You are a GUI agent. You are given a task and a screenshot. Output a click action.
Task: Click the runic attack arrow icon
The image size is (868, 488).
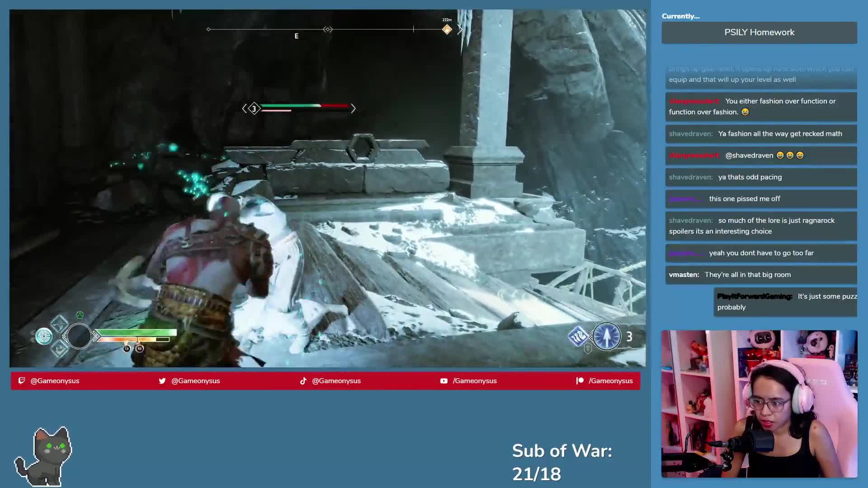pyautogui.click(x=578, y=336)
